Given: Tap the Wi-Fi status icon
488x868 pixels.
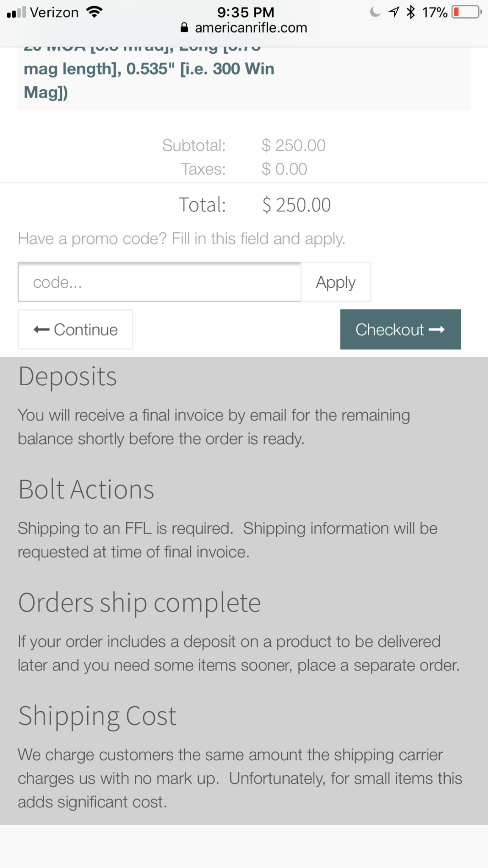Looking at the screenshot, I should click(x=94, y=12).
